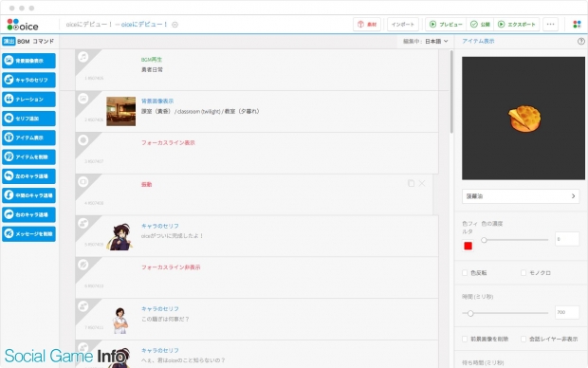Image resolution: width=588 pixels, height=368 pixels.
Task: Add the 中間のキャラ退場 command
Action: pyautogui.click(x=28, y=195)
